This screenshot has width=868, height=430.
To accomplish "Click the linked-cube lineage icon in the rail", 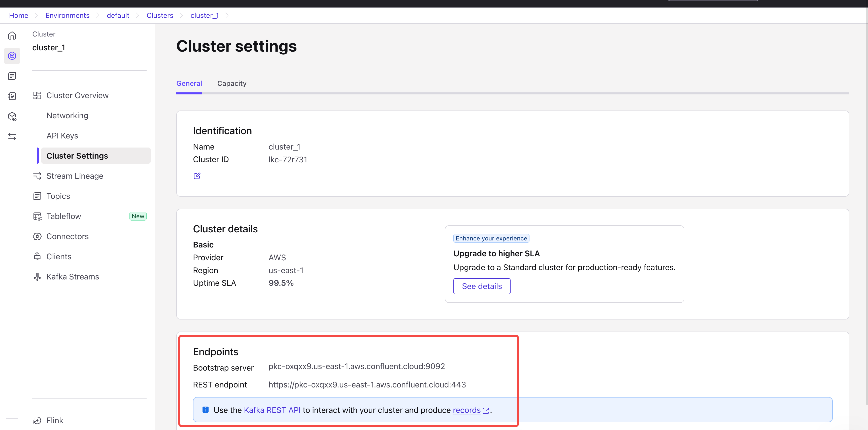I will [12, 116].
